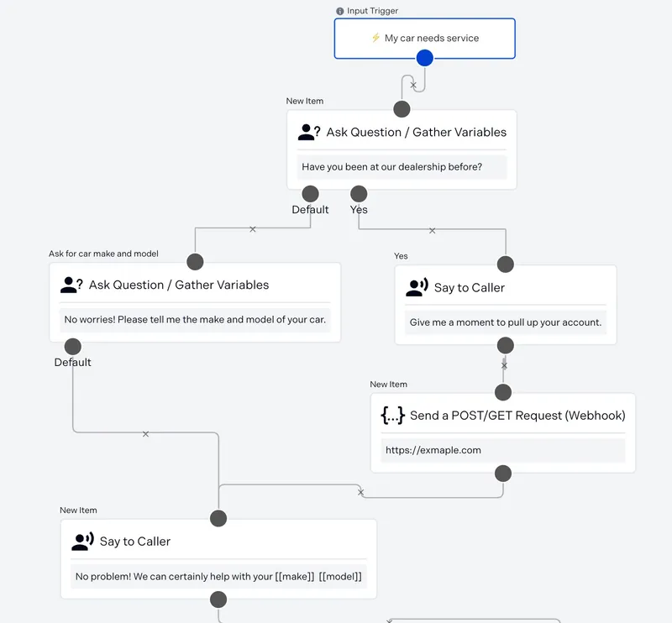Screen dimensions: 672x623
Task: Click the info icon beside Input Trigger
Action: [x=340, y=11]
